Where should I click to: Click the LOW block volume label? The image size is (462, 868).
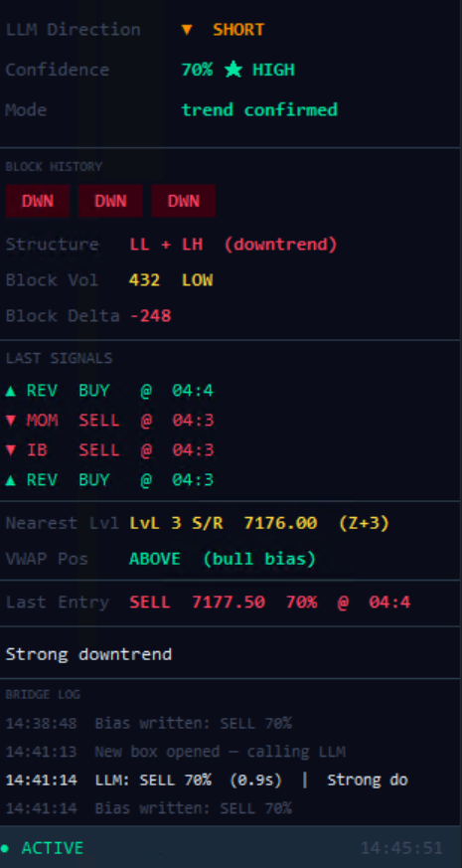coord(197,280)
